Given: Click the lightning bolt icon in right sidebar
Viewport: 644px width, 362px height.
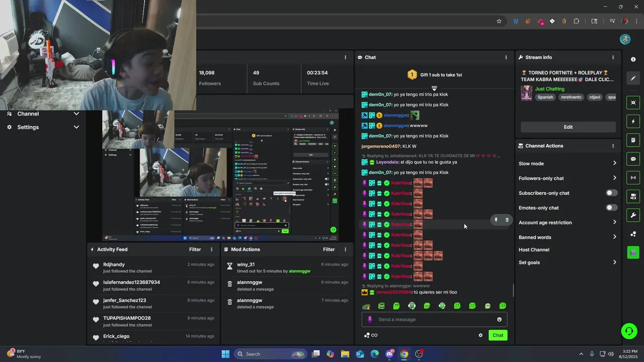Looking at the screenshot, I should (x=633, y=122).
